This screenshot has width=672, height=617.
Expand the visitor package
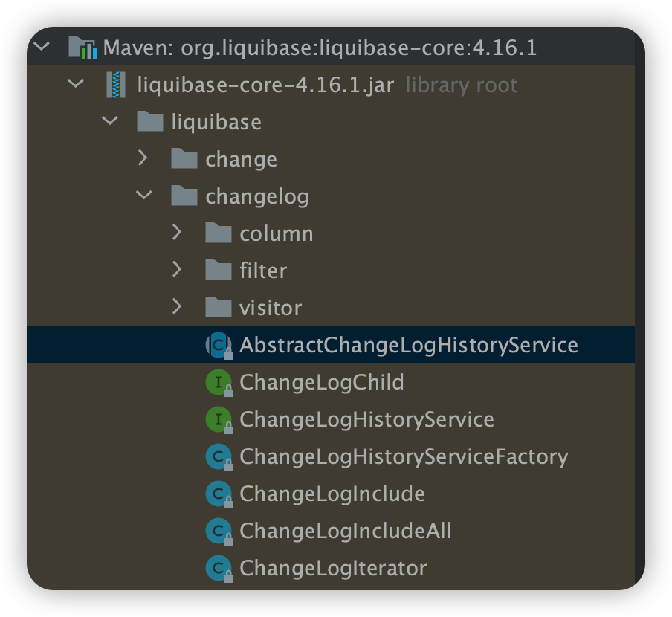tap(178, 307)
